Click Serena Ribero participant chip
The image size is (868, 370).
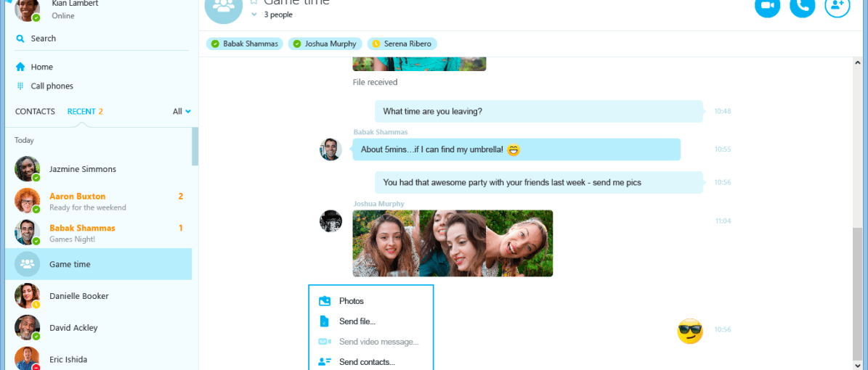point(402,44)
